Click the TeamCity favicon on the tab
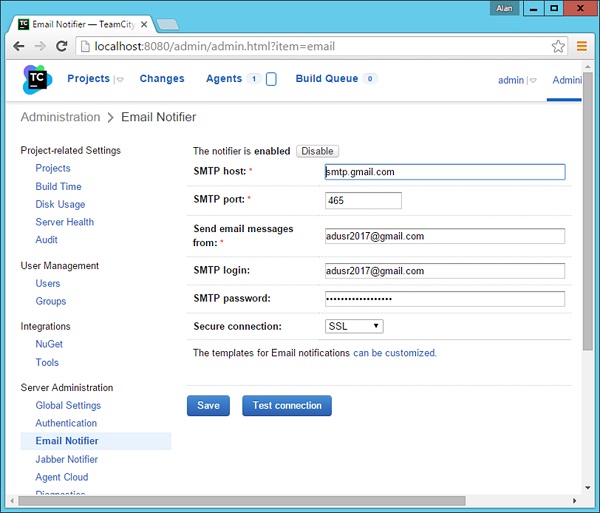The image size is (600, 513). (24, 24)
